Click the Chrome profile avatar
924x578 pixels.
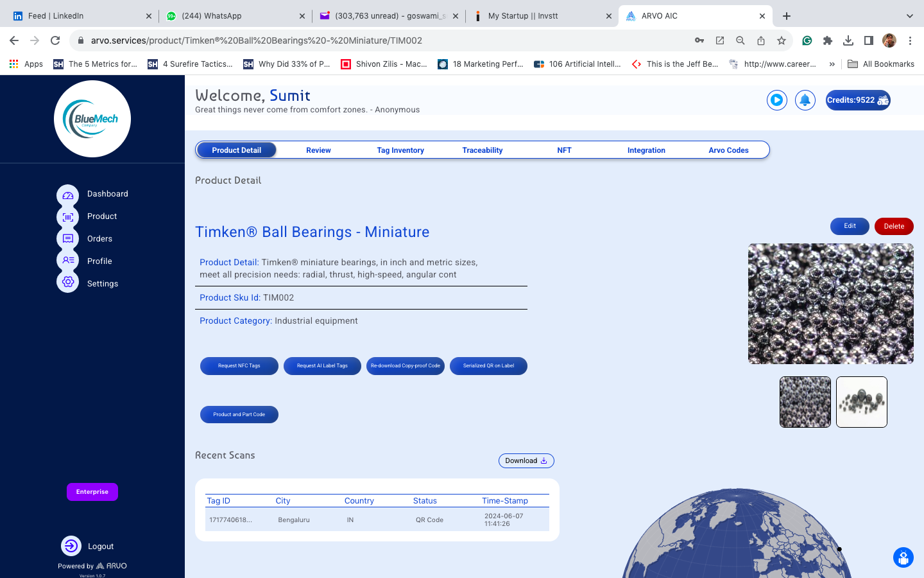pos(889,40)
